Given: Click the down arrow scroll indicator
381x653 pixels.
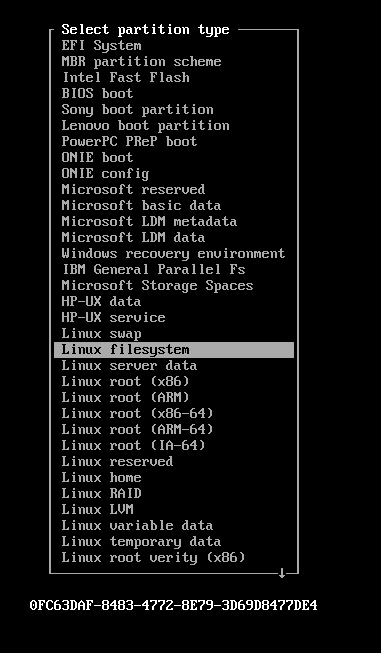Looking at the screenshot, I should [x=281, y=573].
